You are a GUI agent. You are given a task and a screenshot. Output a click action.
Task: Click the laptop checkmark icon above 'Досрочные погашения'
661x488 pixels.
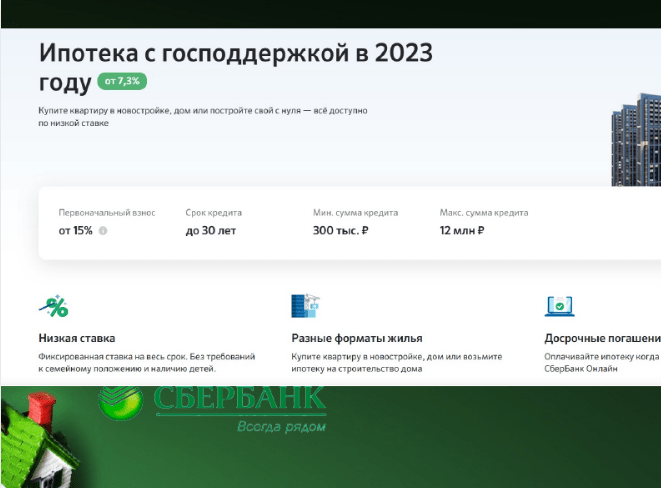point(559,306)
